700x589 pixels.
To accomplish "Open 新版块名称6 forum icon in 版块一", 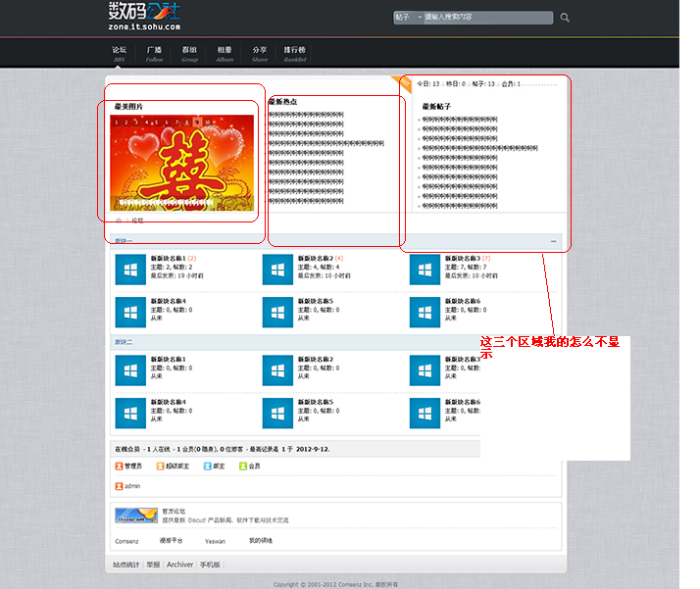I will click(x=425, y=313).
